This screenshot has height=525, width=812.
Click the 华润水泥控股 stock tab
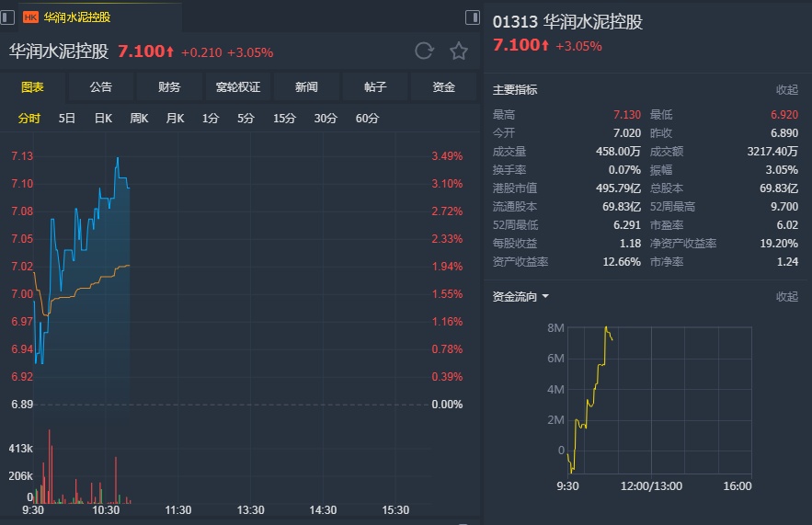tap(77, 17)
